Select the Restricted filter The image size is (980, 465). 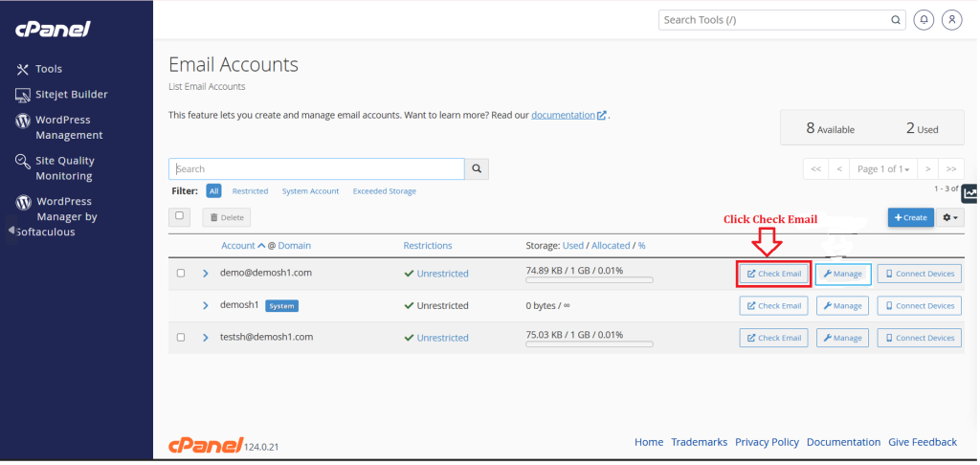point(250,191)
